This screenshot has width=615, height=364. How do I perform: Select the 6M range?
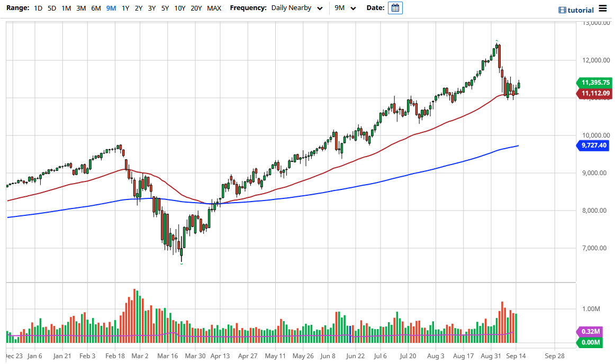pos(95,8)
